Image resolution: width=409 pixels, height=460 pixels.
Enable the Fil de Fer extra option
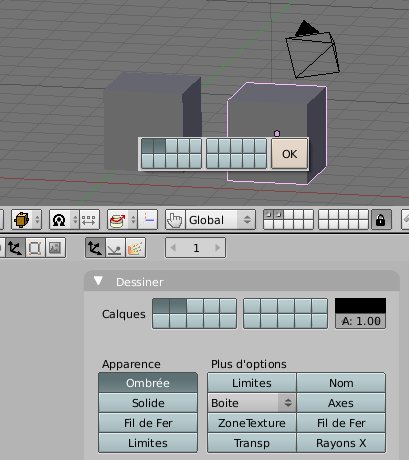coord(341,423)
